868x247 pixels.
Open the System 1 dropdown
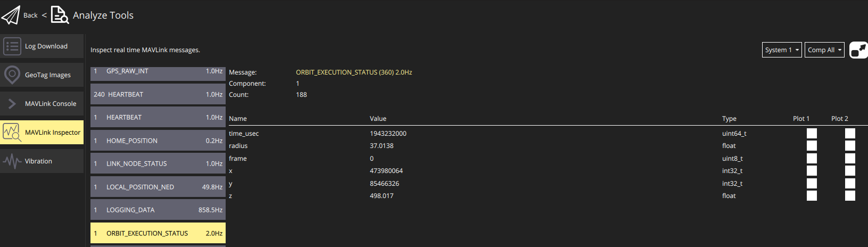(x=782, y=50)
